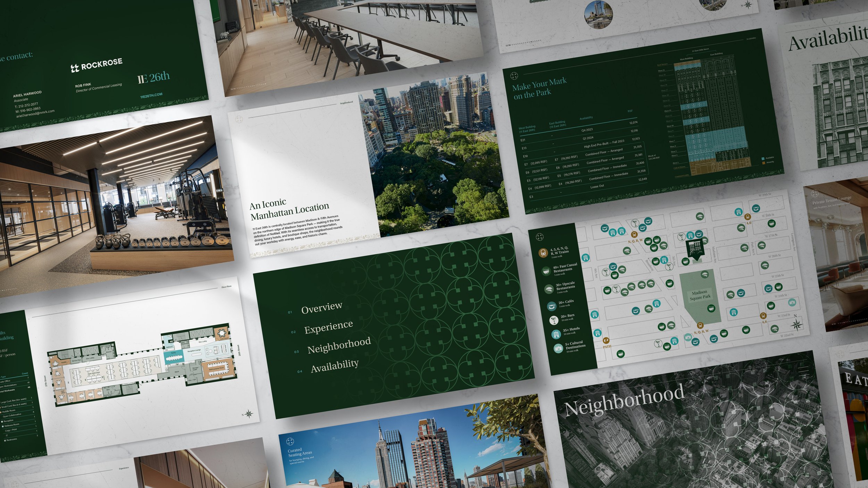Click the circular building photo on the top slide
The width and height of the screenshot is (868, 488).
click(x=598, y=14)
